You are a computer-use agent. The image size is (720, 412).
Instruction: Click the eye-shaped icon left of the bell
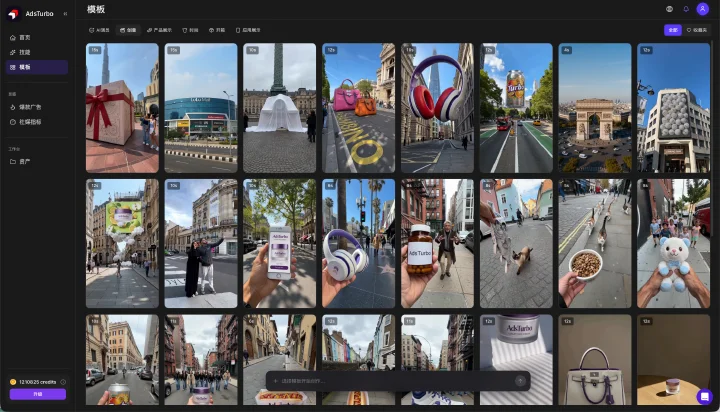(x=669, y=9)
